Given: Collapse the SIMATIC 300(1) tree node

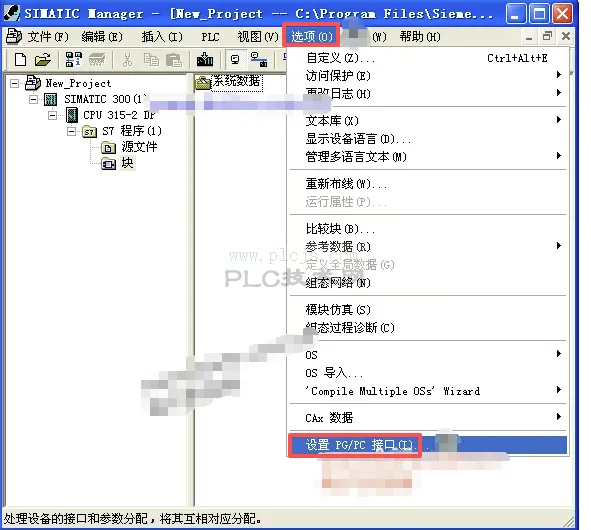Looking at the screenshot, I should pos(34,99).
